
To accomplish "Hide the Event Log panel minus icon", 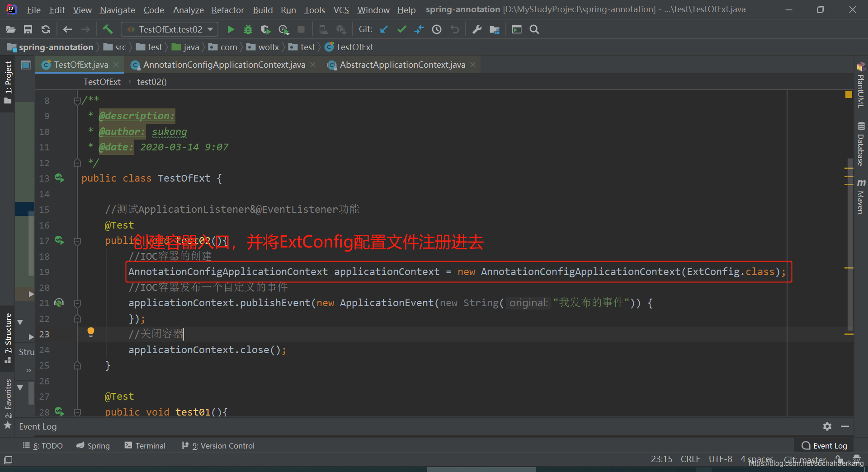I will click(x=845, y=426).
